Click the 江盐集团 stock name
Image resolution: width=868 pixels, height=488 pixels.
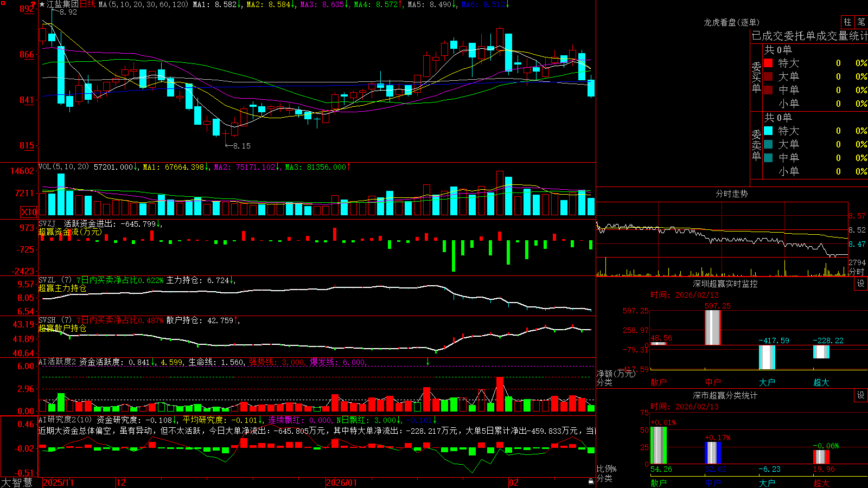[x=62, y=4]
